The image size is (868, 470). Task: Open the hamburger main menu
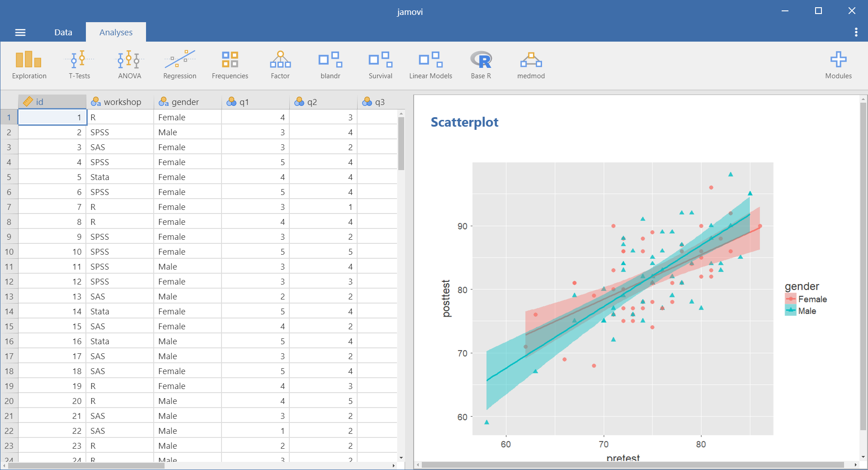pyautogui.click(x=20, y=32)
